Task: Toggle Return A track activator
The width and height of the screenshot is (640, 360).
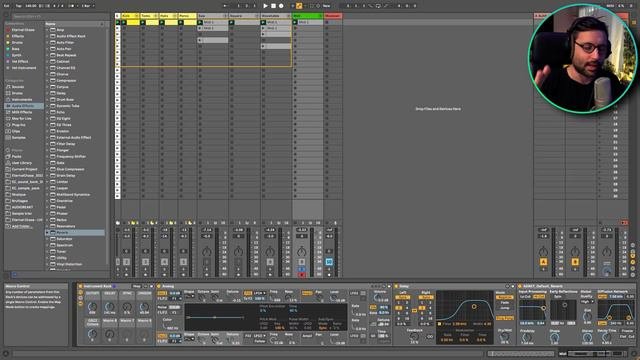Action: 543,262
